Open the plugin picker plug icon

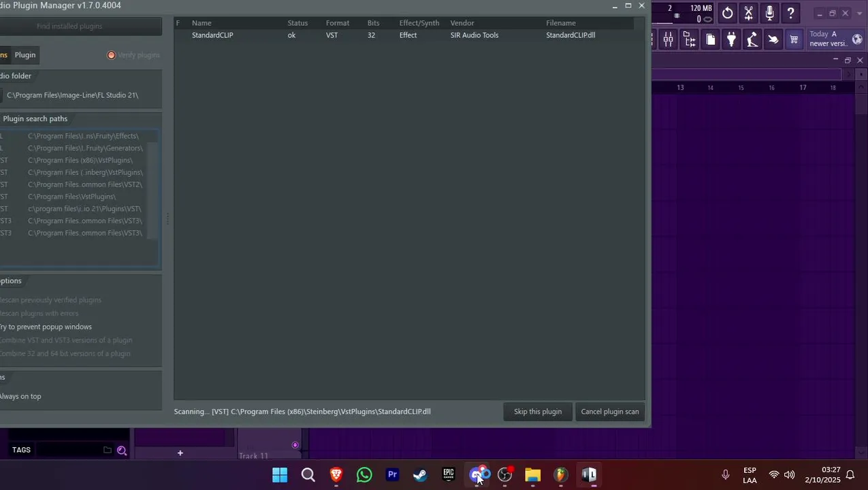731,39
